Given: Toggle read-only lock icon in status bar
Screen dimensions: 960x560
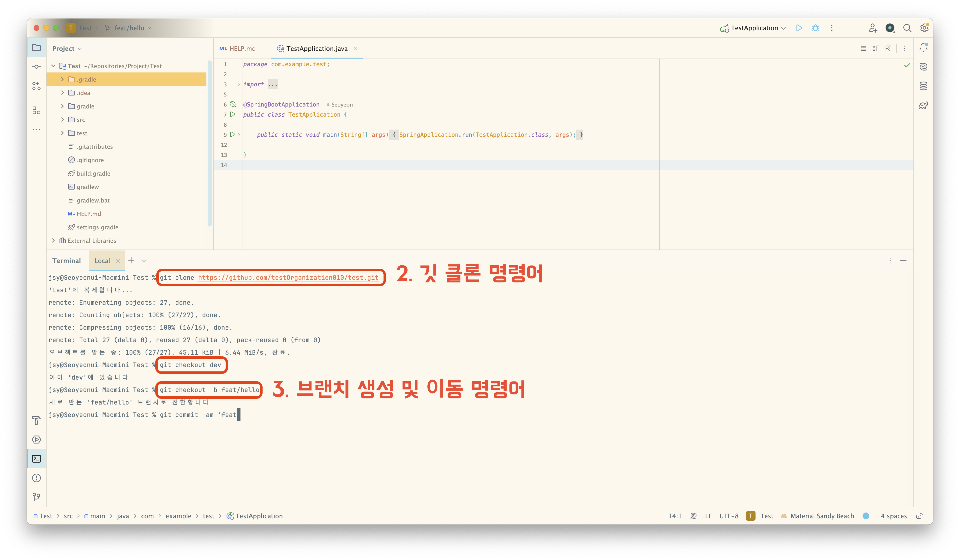Looking at the screenshot, I should (x=919, y=516).
